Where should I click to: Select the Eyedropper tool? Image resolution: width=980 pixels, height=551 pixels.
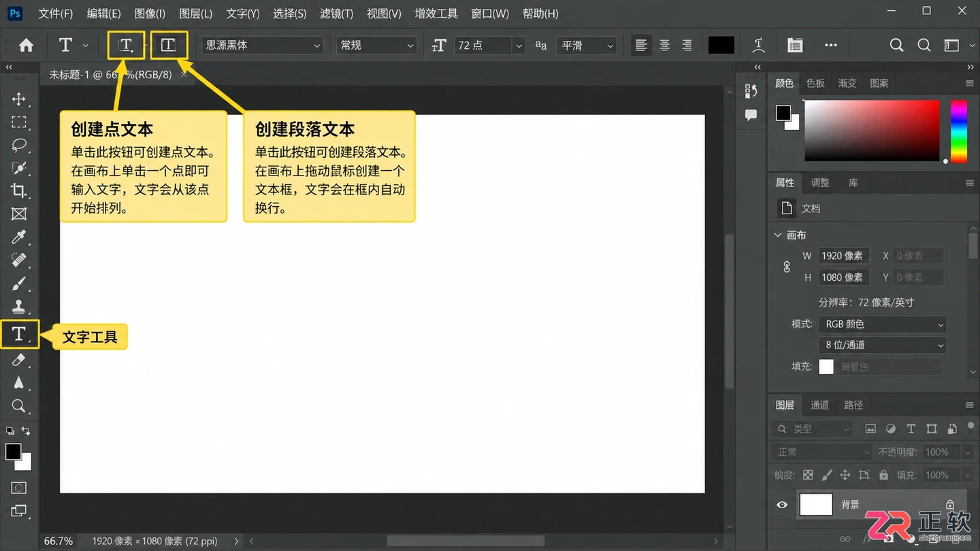tap(19, 237)
